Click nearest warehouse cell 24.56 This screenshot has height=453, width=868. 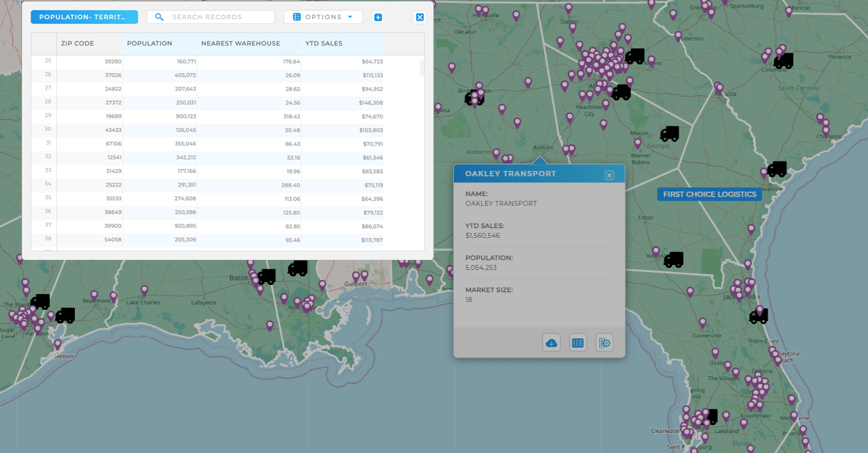pyautogui.click(x=293, y=103)
